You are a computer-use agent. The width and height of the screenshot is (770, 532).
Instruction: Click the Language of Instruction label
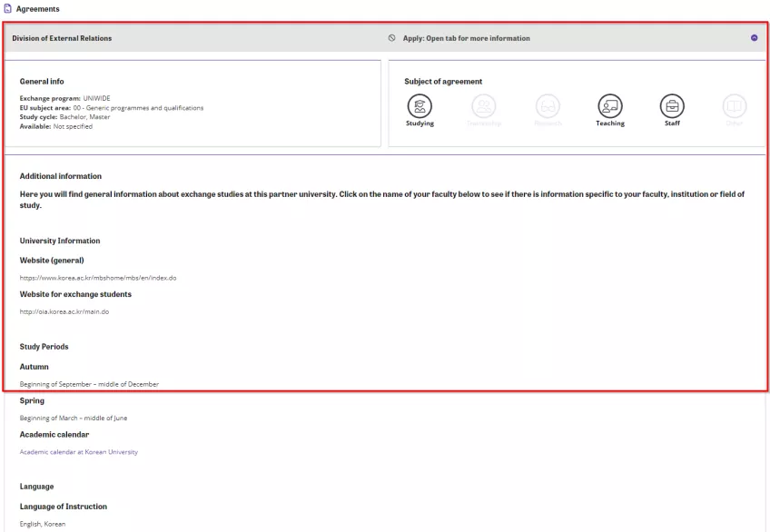[x=64, y=507]
